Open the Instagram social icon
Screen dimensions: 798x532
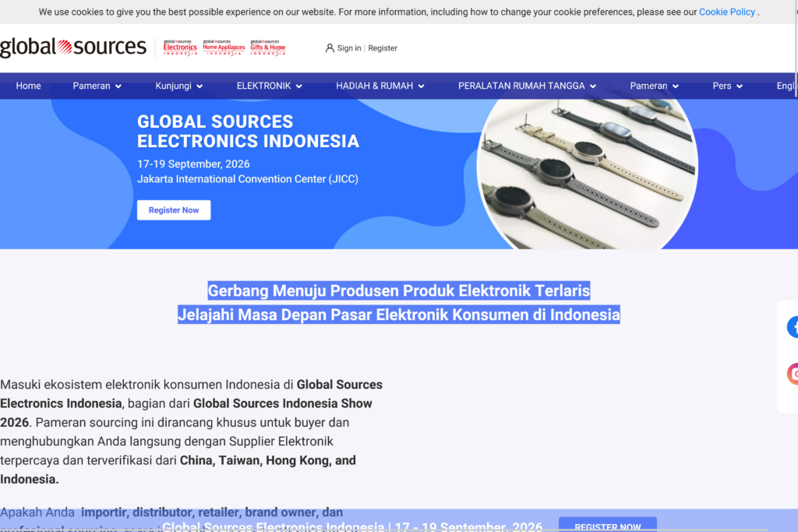tap(793, 374)
